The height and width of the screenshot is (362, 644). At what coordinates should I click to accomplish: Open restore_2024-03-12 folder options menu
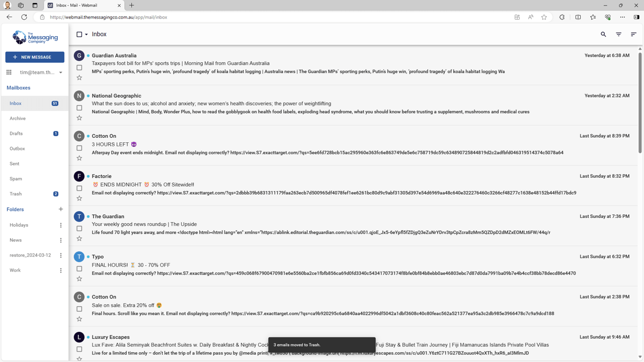[61, 255]
